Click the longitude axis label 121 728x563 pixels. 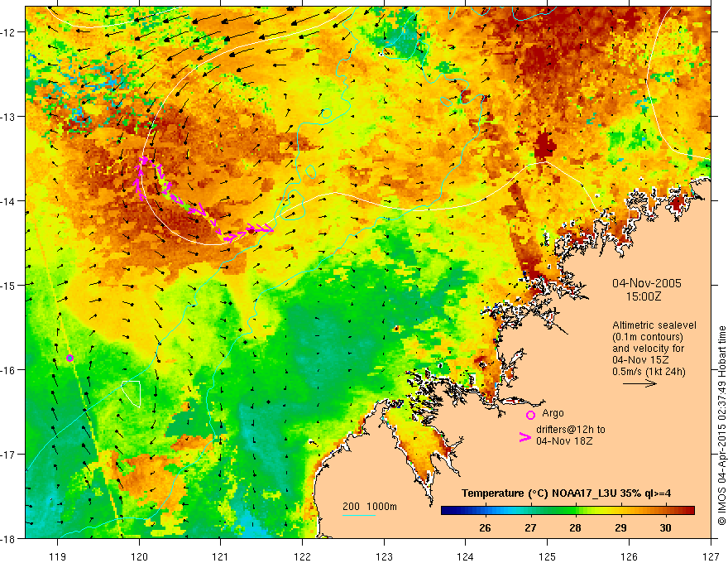pyautogui.click(x=221, y=556)
